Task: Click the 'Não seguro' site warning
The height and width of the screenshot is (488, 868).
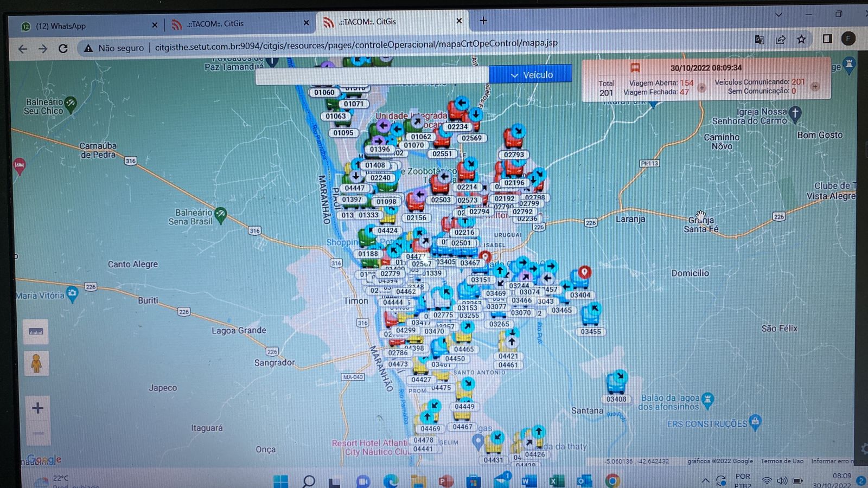Action: tap(114, 48)
